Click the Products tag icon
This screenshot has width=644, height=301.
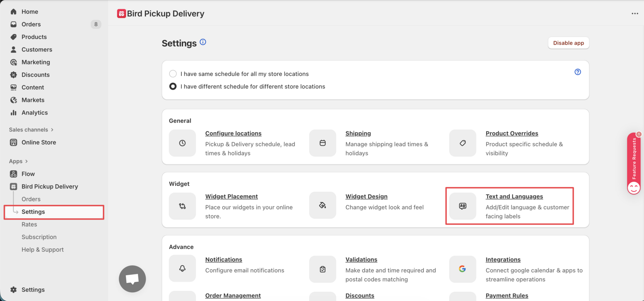pyautogui.click(x=14, y=37)
